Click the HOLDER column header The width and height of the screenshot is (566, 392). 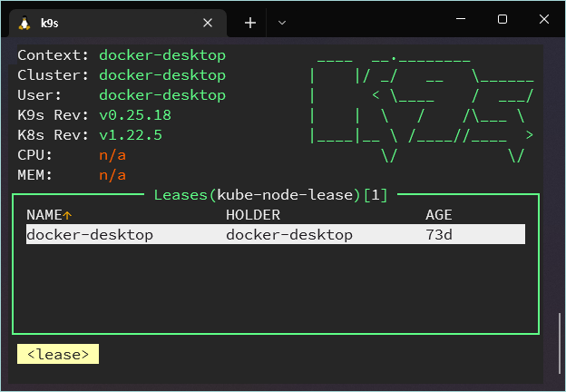click(253, 215)
